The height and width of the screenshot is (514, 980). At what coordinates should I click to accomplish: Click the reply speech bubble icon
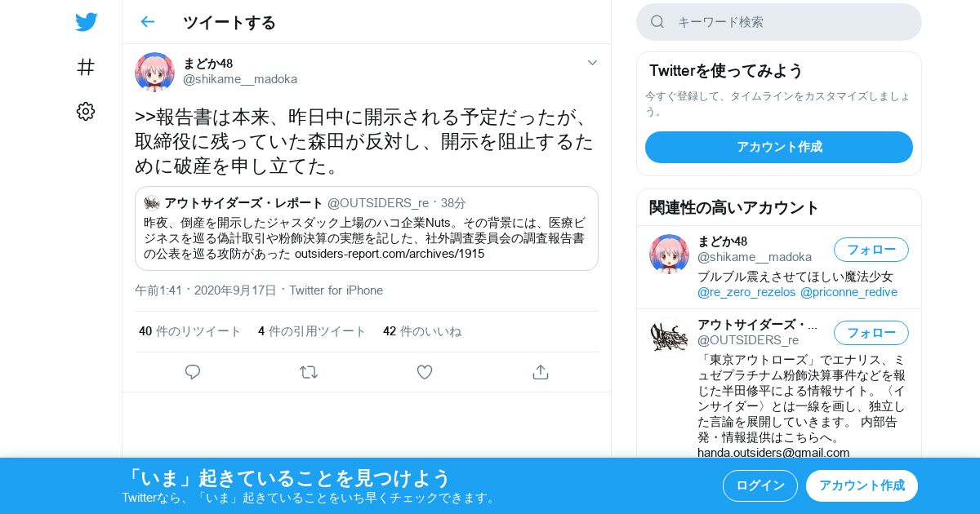[x=193, y=372]
